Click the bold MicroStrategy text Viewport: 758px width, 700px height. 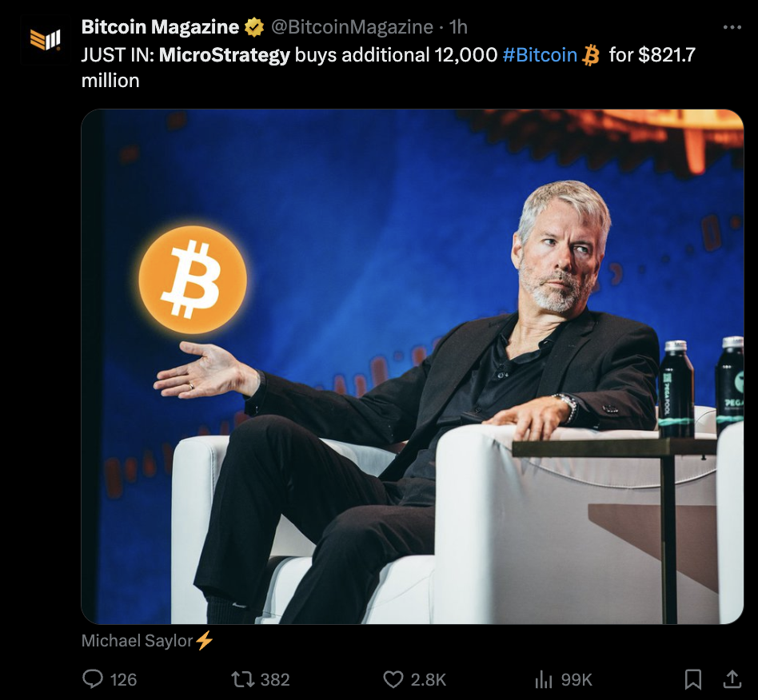[x=225, y=55]
